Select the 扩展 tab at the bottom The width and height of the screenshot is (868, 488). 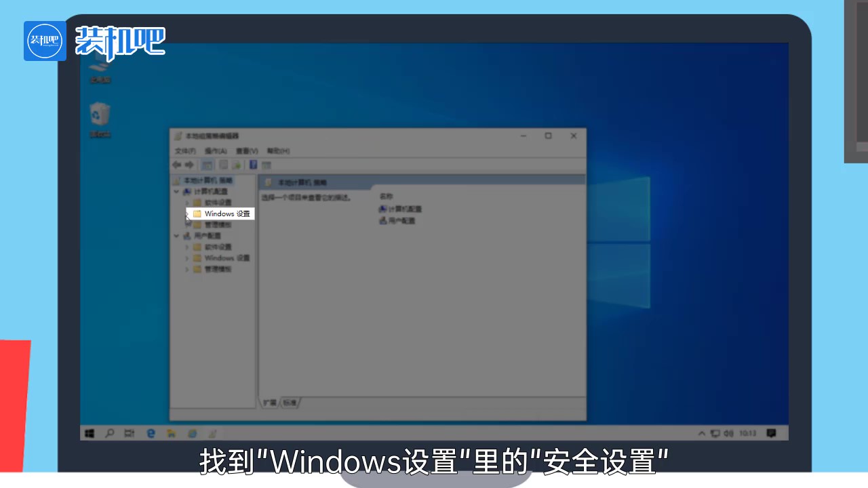269,403
